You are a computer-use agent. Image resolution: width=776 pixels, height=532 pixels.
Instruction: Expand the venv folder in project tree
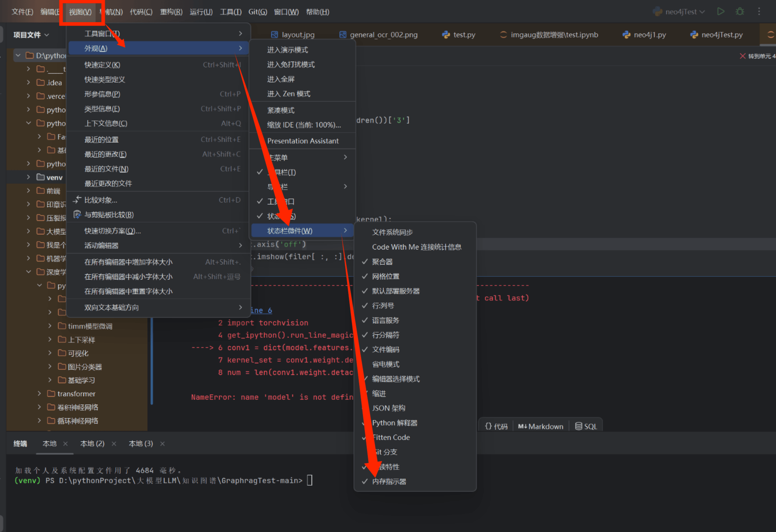[x=29, y=177]
